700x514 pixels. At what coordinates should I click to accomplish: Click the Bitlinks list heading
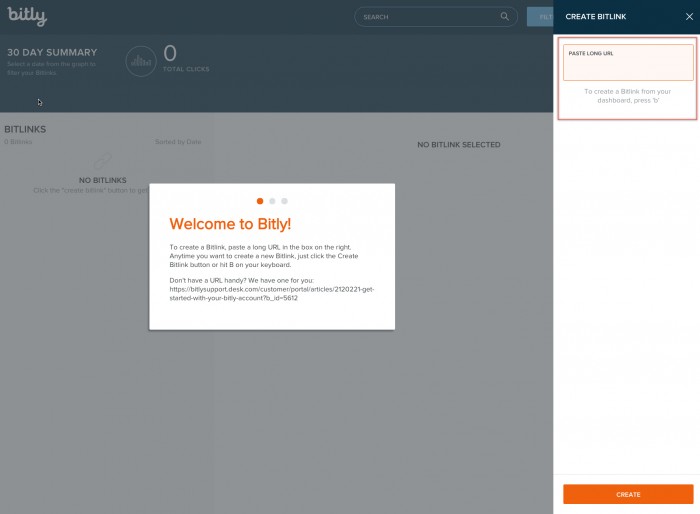point(25,129)
